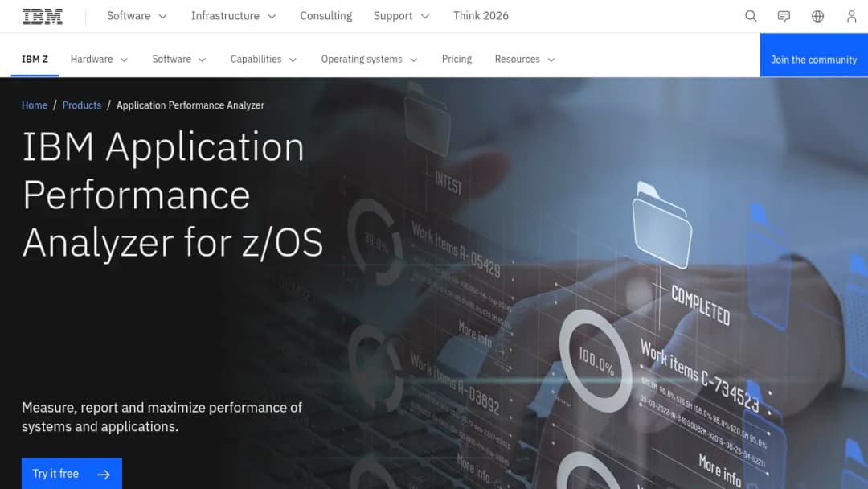The width and height of the screenshot is (868, 489).
Task: Click the IBM Application Performance Analyzer heading
Action: [x=173, y=195]
